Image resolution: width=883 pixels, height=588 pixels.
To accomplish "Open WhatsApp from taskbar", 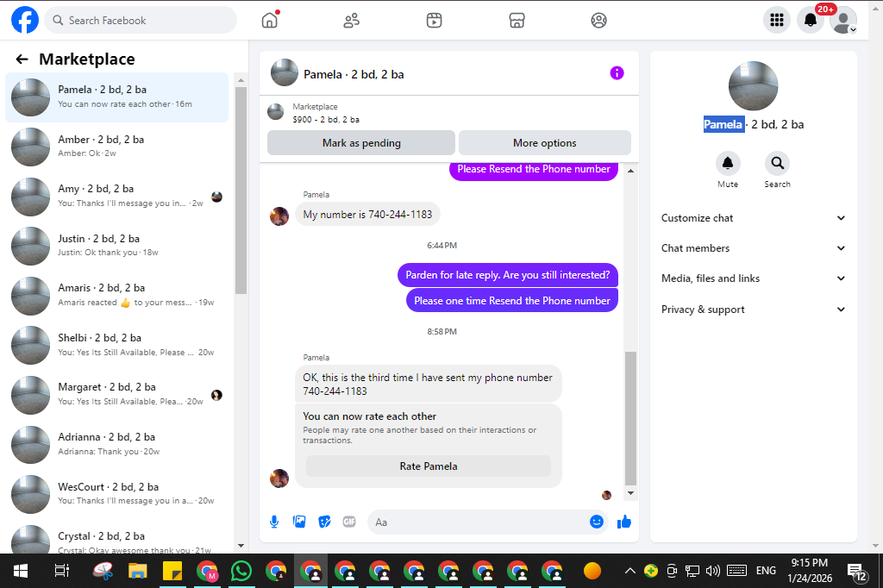I will click(241, 571).
